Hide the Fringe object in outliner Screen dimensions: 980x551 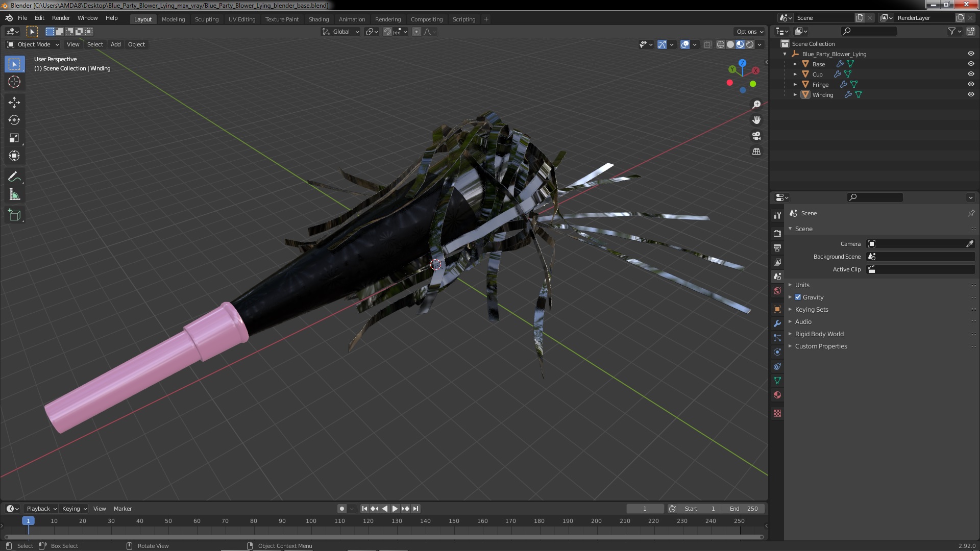pos(971,84)
